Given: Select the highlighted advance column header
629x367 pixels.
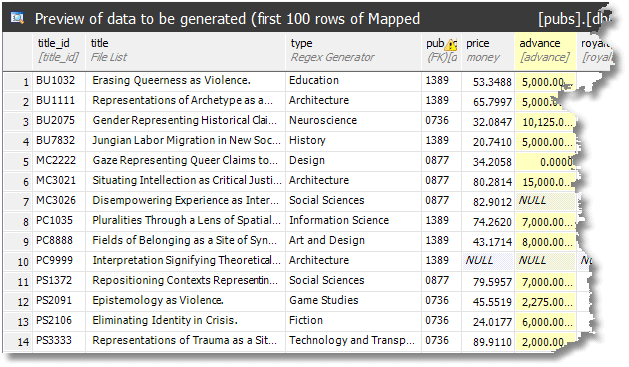Looking at the screenshot, I should pyautogui.click(x=545, y=52).
